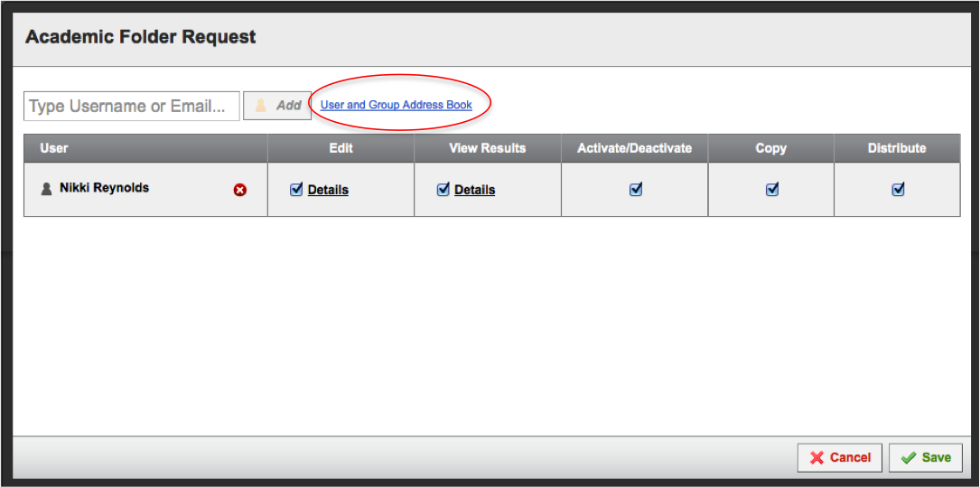Click the user silhouette icon beside Nikki Reynolds
This screenshot has height=487, width=980.
click(x=46, y=189)
